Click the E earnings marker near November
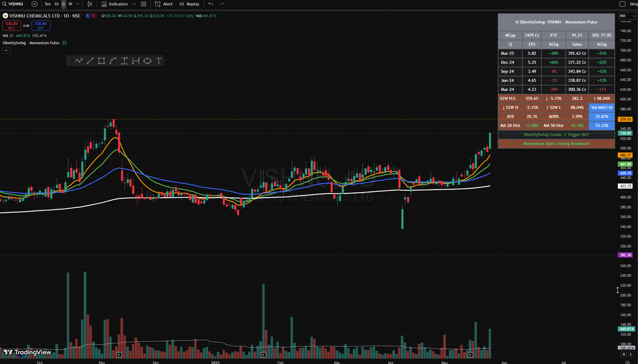This screenshot has height=364, width=638. click(x=119, y=354)
